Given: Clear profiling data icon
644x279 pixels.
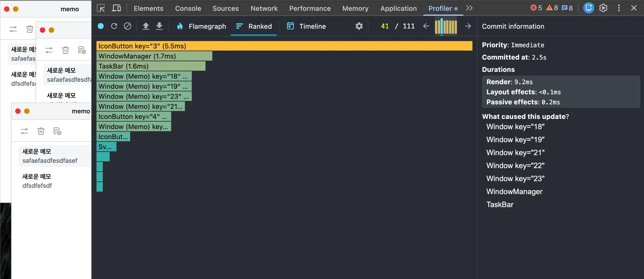Looking at the screenshot, I should pos(127,26).
